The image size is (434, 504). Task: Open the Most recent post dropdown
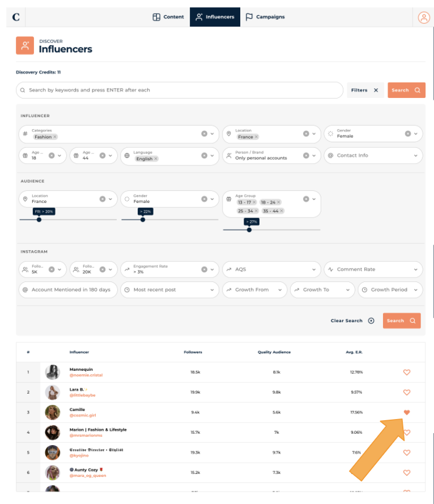[169, 290]
